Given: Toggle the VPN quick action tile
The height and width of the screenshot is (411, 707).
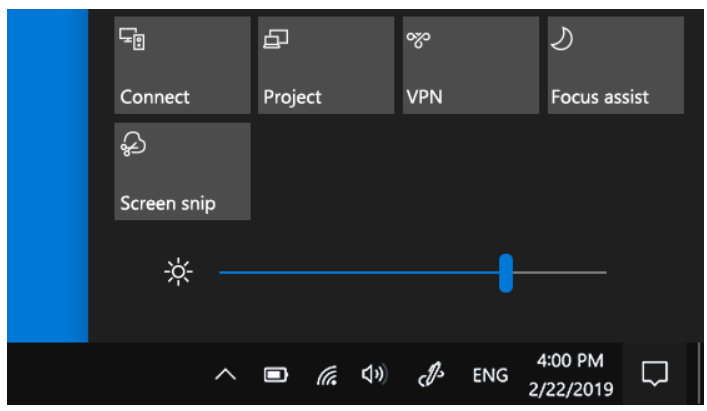Looking at the screenshot, I should [471, 65].
